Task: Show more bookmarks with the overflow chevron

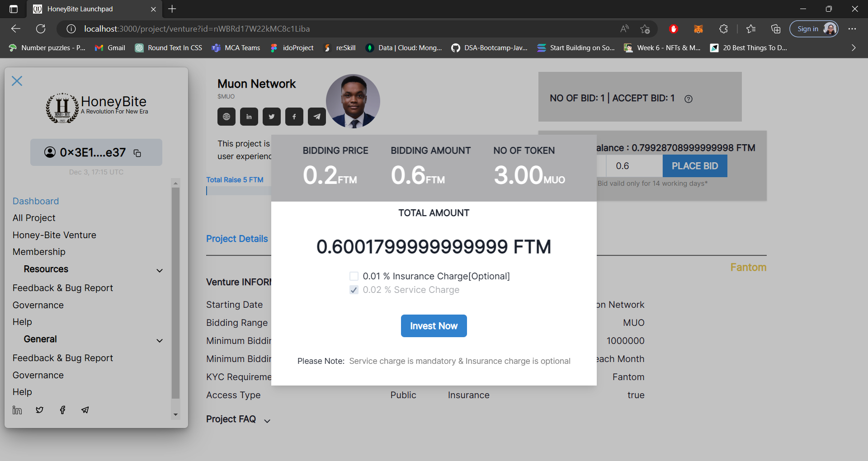Action: [854, 48]
